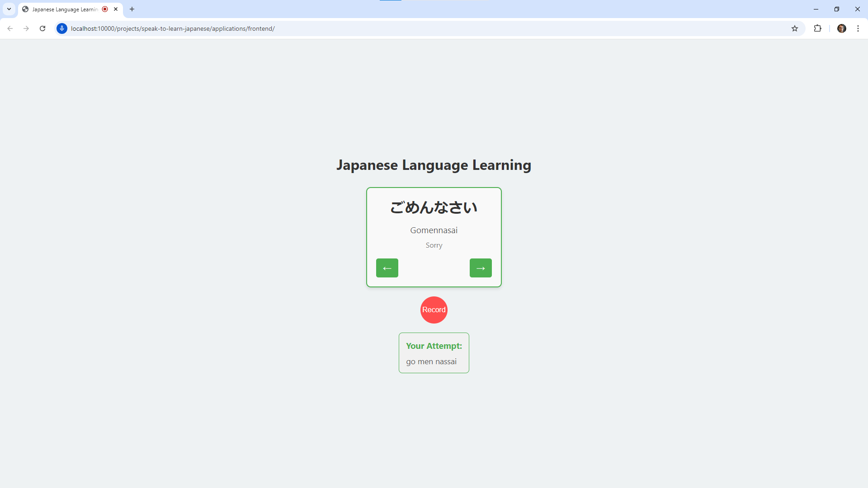The width and height of the screenshot is (868, 488).
Task: Advance to next flashcard with right arrow
Action: click(481, 268)
